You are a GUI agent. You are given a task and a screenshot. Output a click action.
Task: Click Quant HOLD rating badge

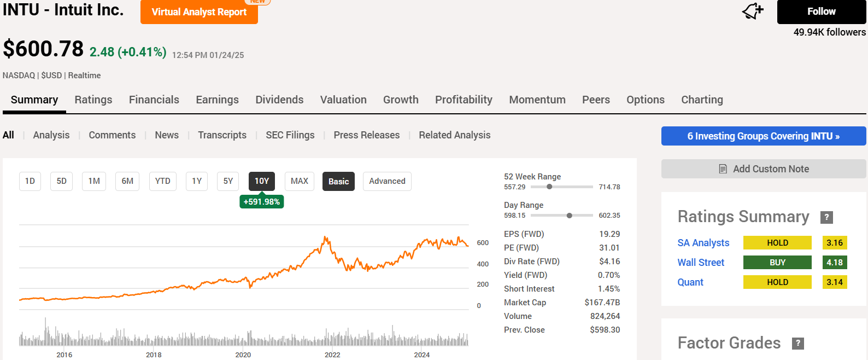pyautogui.click(x=777, y=282)
